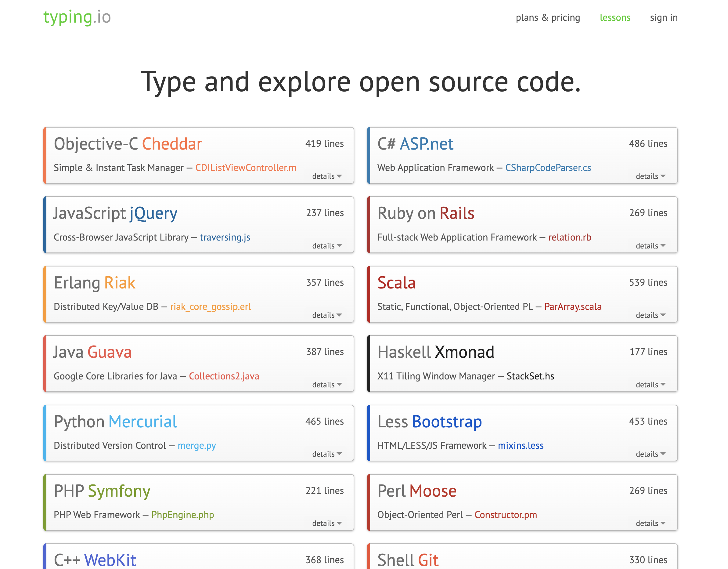Expand details for JavaScript jQuery
The height and width of the screenshot is (569, 728).
pyautogui.click(x=327, y=246)
